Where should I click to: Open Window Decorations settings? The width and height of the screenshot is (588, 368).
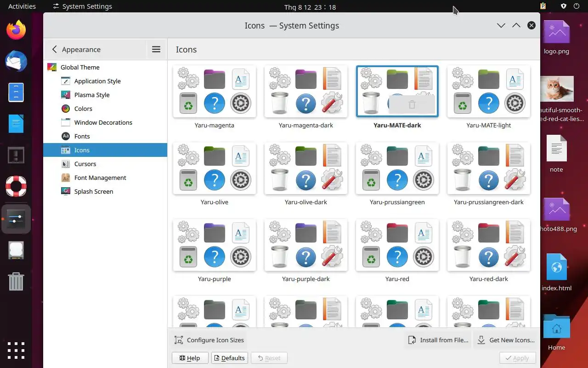pyautogui.click(x=105, y=122)
